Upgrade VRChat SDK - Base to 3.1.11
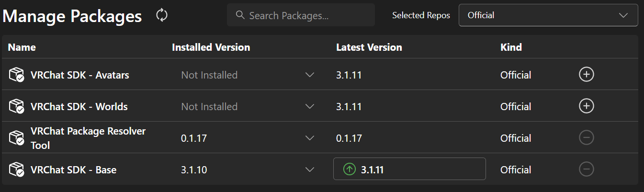 (x=409, y=169)
